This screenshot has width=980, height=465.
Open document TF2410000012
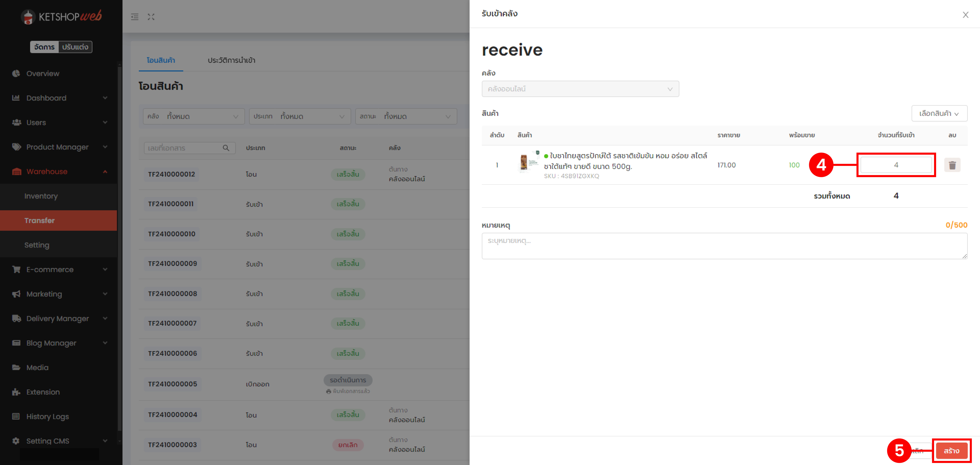(172, 174)
